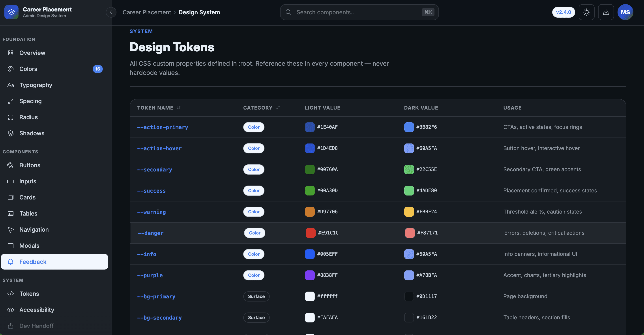Open the Shadows section
The height and width of the screenshot is (335, 644).
[x=54, y=133]
